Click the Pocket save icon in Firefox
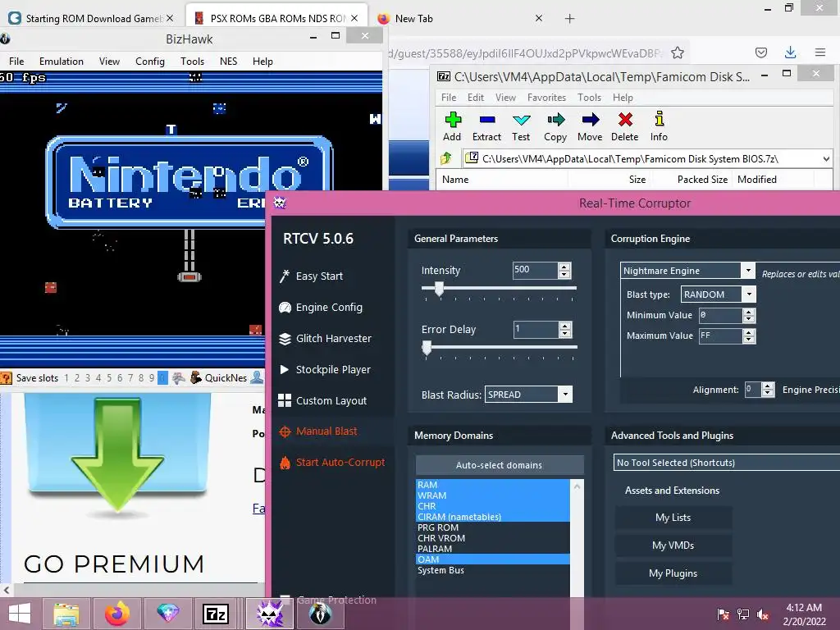Screen dimensions: 840x630 point(760,52)
